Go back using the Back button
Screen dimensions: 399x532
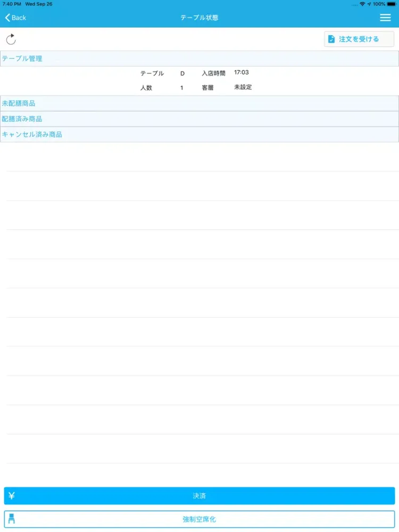pyautogui.click(x=15, y=18)
